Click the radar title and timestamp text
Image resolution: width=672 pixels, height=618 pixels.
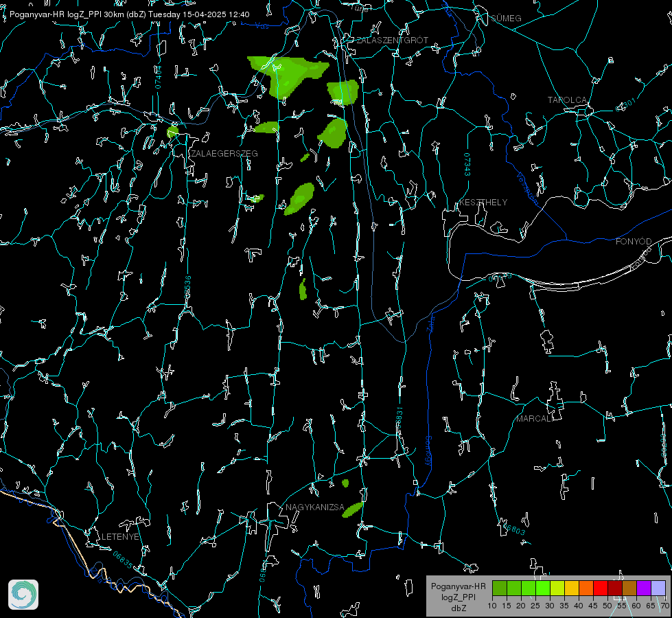(x=130, y=14)
